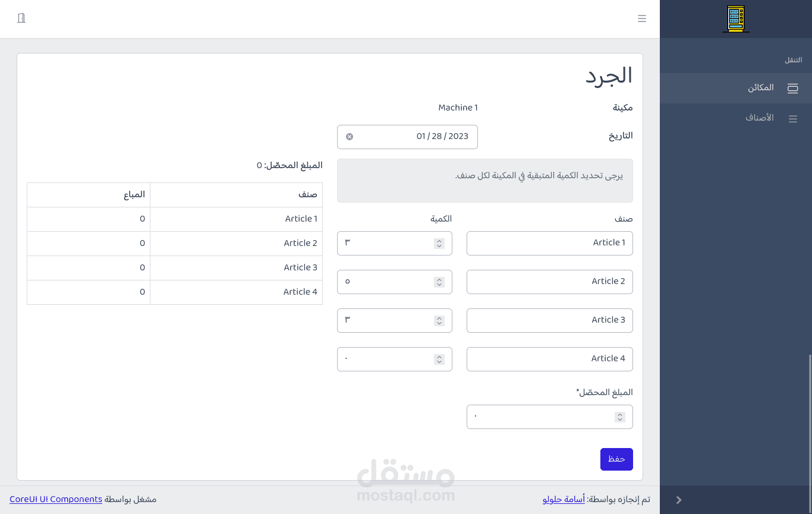Click the Article 4 quantity stepper arrows
The image size is (812, 514).
(439, 359)
